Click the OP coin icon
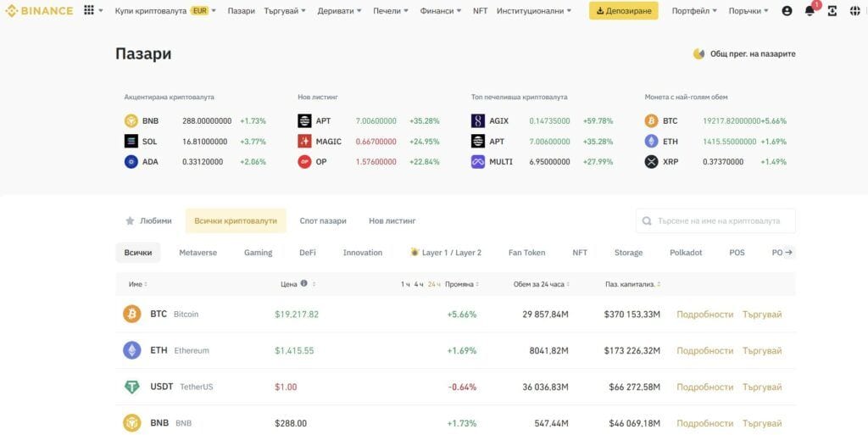This screenshot has width=868, height=435. pyautogui.click(x=304, y=162)
